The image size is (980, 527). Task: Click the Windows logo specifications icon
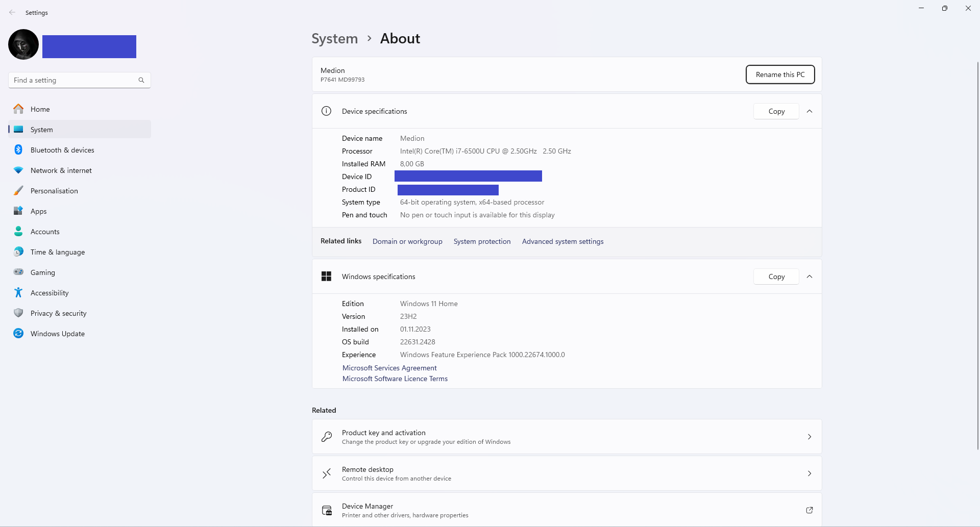pos(326,277)
